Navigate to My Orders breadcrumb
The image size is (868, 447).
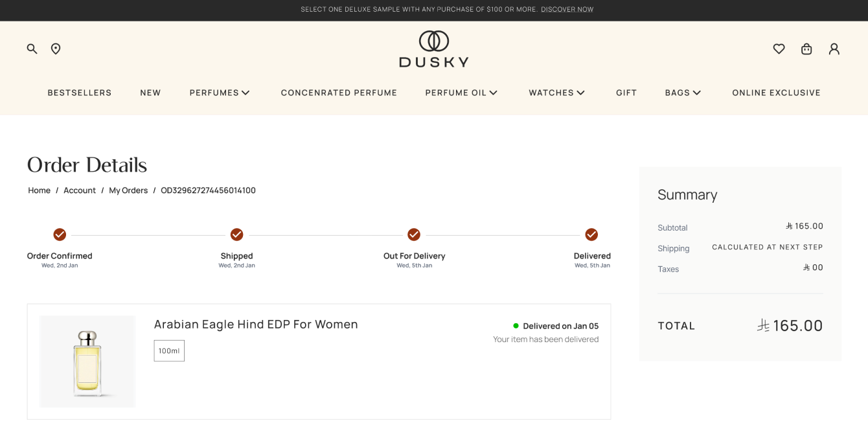(128, 190)
